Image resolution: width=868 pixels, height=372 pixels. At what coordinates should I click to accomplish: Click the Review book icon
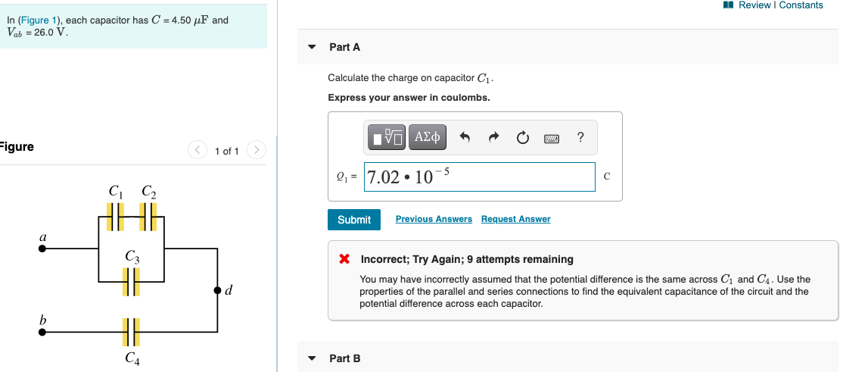point(729,5)
